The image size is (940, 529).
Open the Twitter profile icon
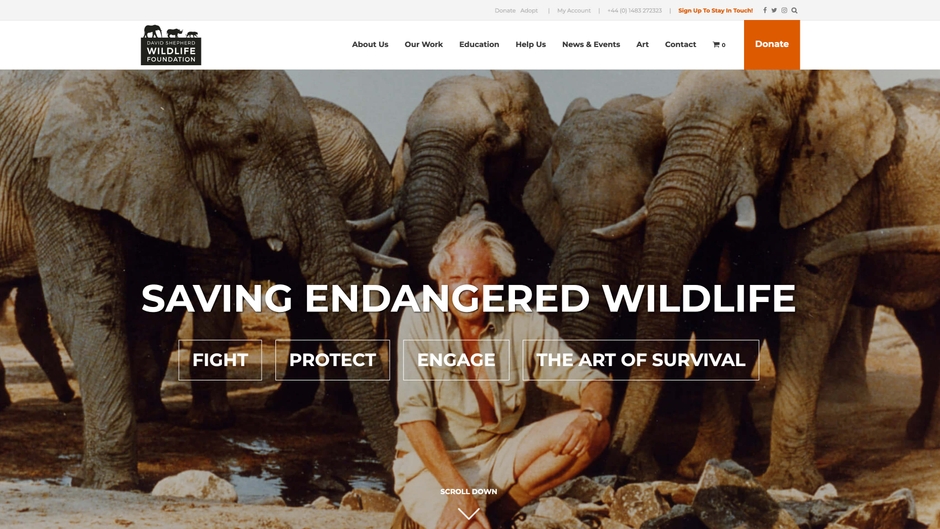[774, 10]
